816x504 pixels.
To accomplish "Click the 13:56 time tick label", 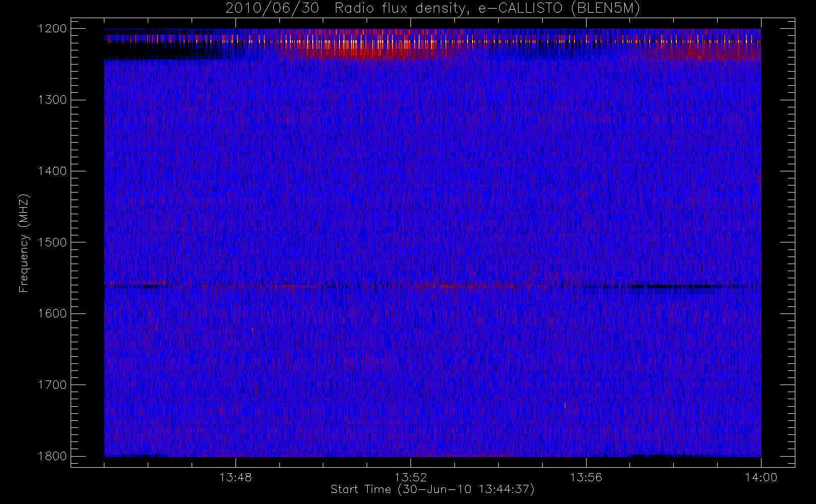I will [586, 477].
